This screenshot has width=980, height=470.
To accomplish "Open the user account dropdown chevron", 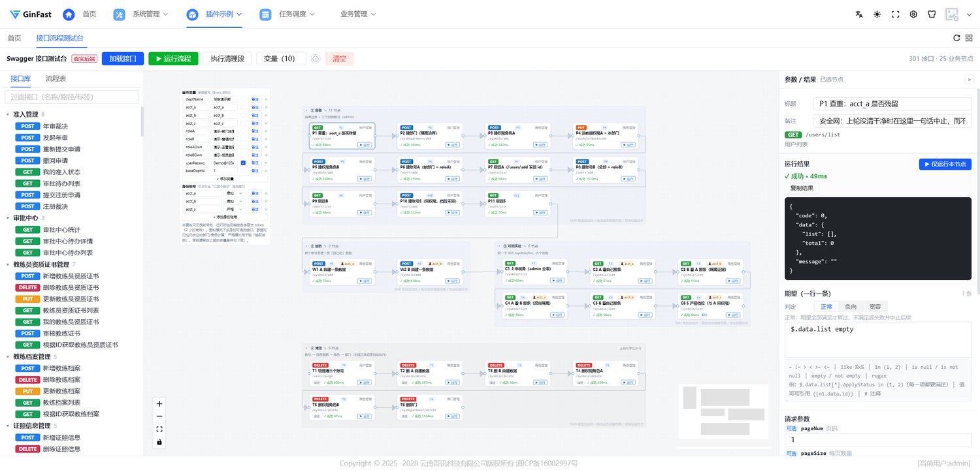I will coord(968,14).
